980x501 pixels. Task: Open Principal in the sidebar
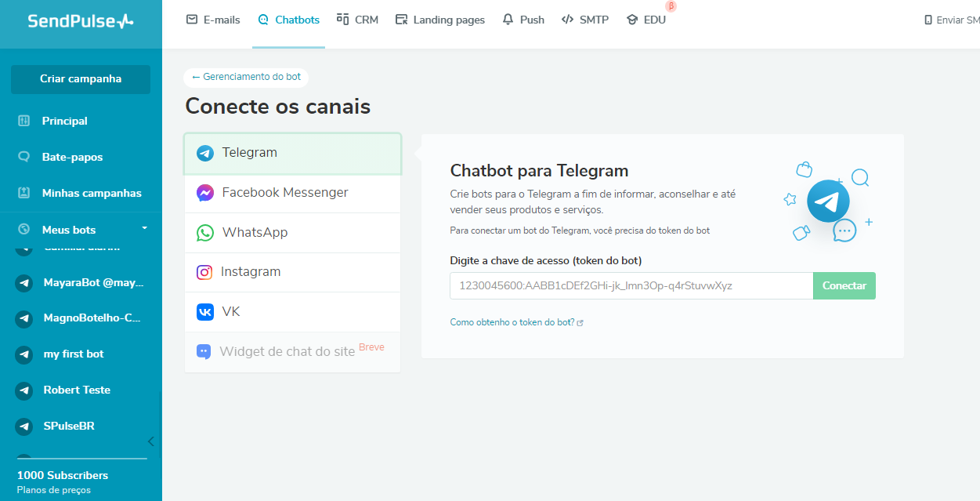pos(65,121)
